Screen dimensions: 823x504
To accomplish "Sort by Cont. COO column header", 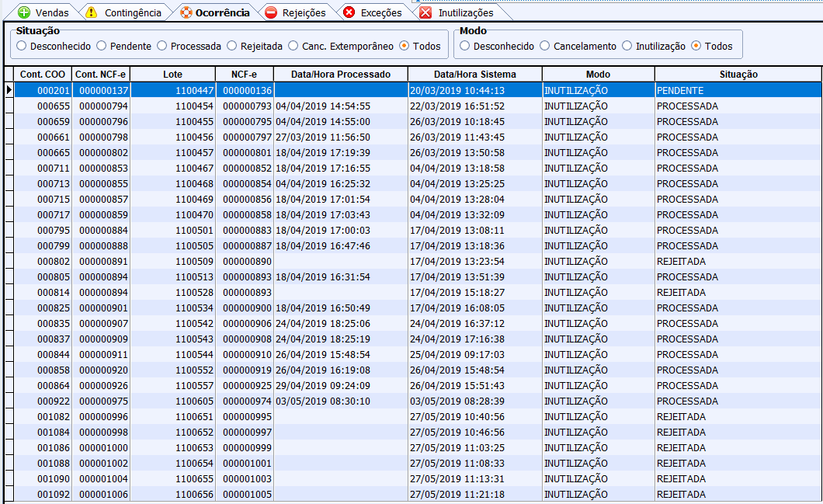I will (43, 74).
